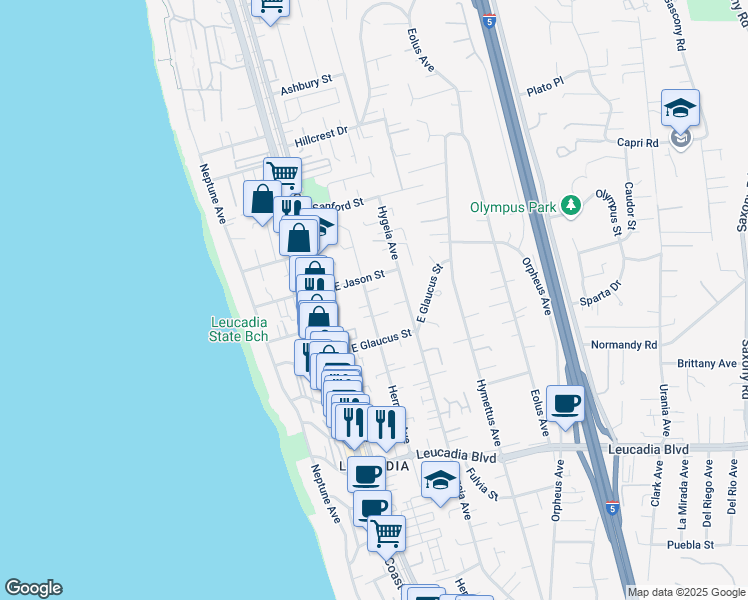Select the Fulvia St street label
The image size is (748, 600).
point(482,484)
